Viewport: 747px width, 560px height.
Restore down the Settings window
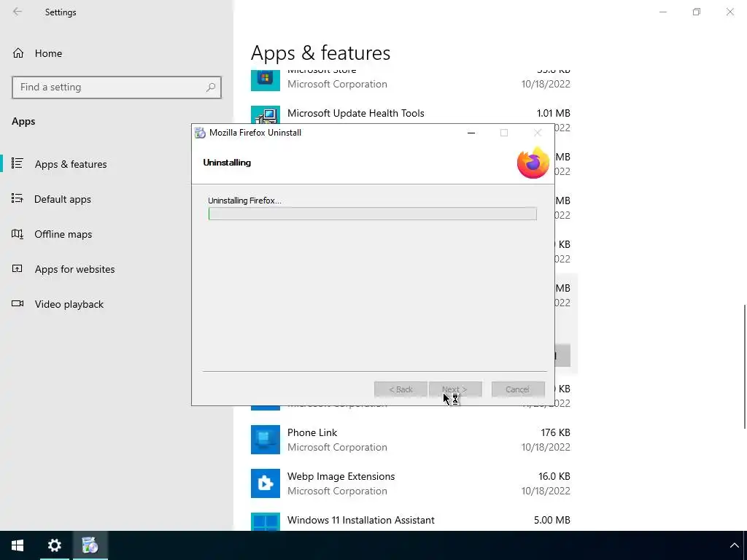(697, 12)
